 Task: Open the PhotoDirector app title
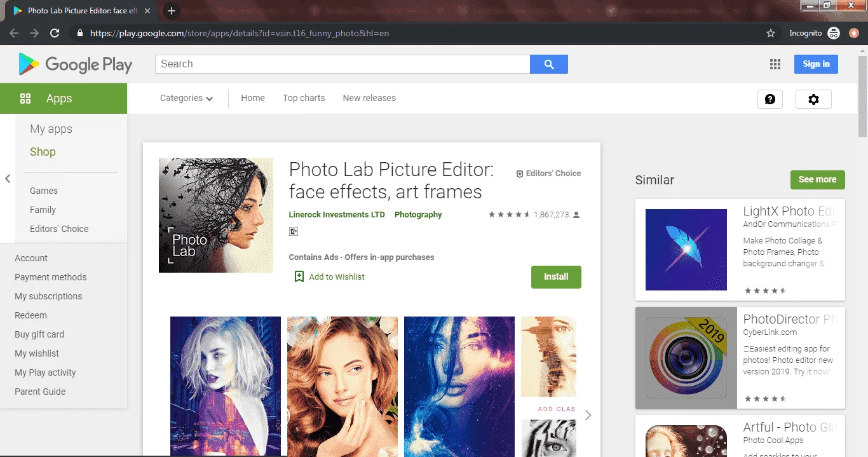(x=790, y=319)
